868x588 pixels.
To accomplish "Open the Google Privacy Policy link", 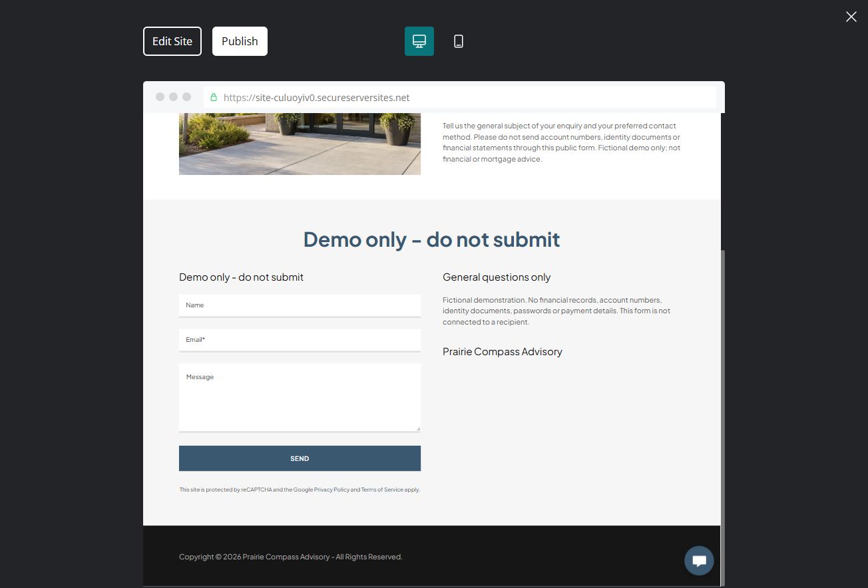I will click(x=331, y=490).
